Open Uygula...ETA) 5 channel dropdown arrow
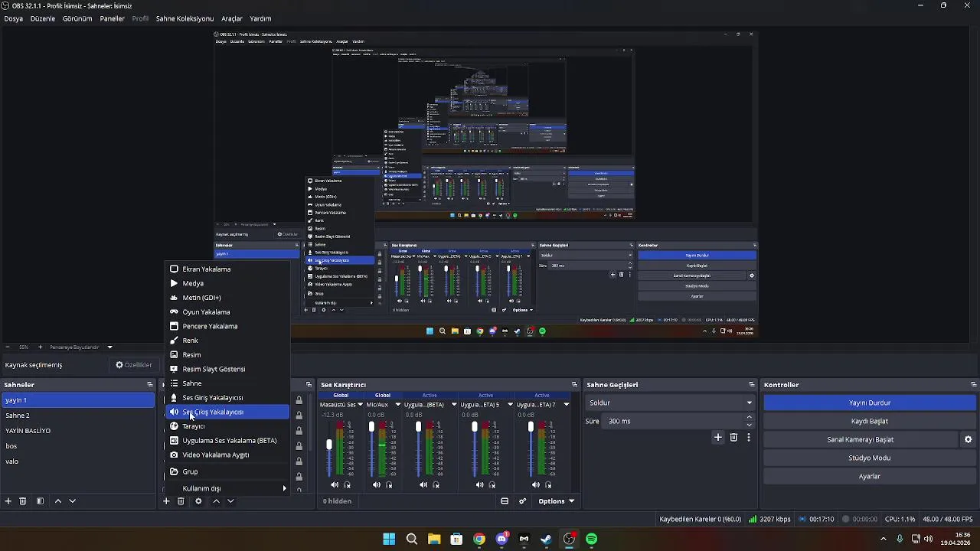The height and width of the screenshot is (551, 980). tap(510, 404)
